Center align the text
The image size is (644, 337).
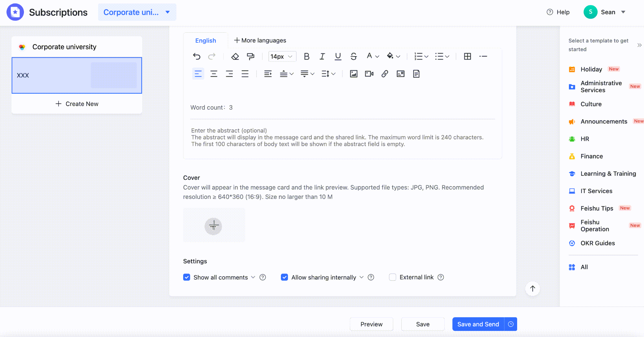pyautogui.click(x=214, y=74)
